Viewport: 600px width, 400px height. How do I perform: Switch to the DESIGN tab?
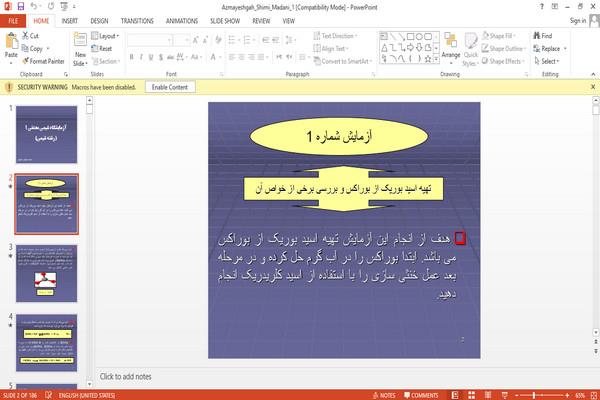point(99,21)
